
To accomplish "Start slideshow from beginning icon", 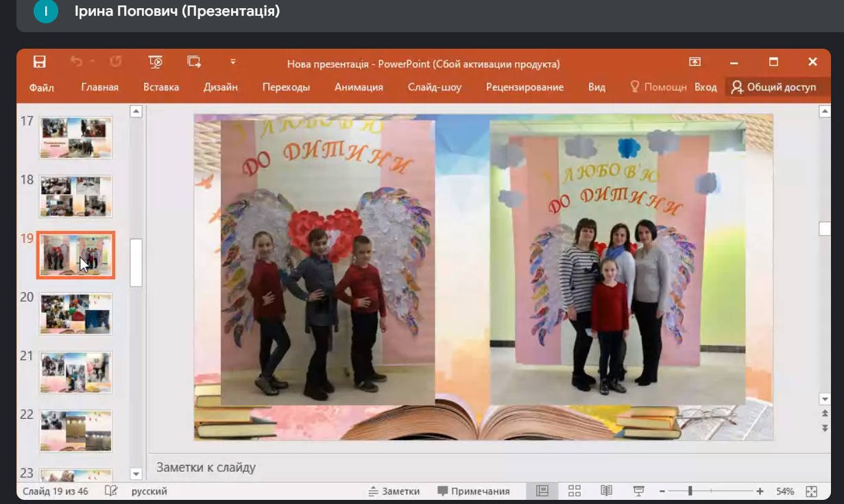I will tap(156, 62).
